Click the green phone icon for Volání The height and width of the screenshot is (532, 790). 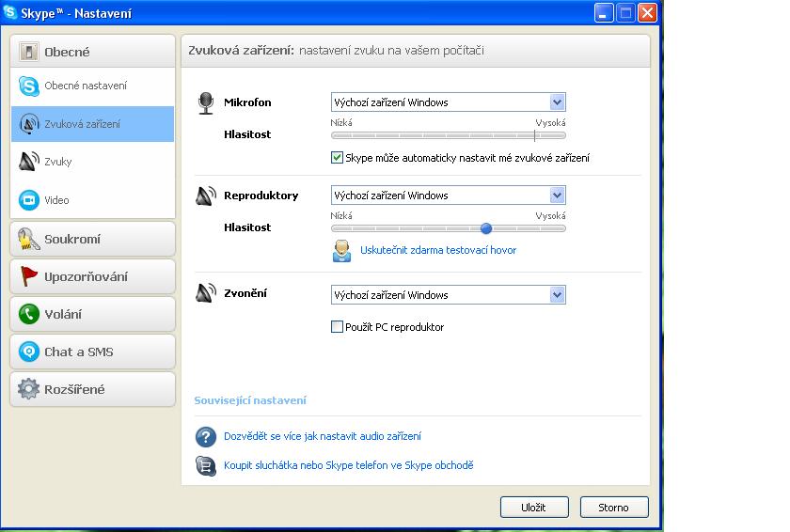pyautogui.click(x=29, y=314)
